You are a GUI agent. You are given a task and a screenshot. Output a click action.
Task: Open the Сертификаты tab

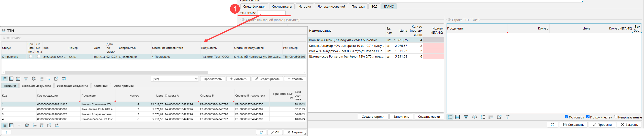282,7
